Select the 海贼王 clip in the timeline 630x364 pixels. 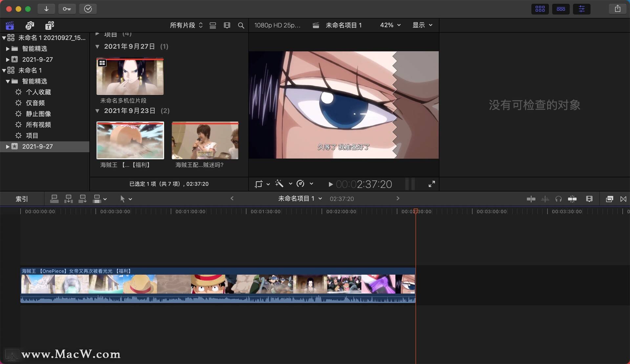pyautogui.click(x=218, y=285)
